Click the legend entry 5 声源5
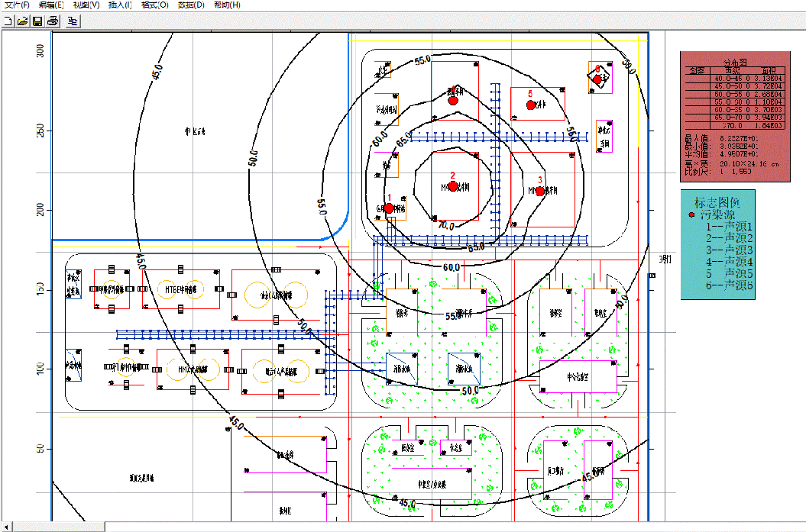806x532 pixels. pyautogui.click(x=729, y=274)
